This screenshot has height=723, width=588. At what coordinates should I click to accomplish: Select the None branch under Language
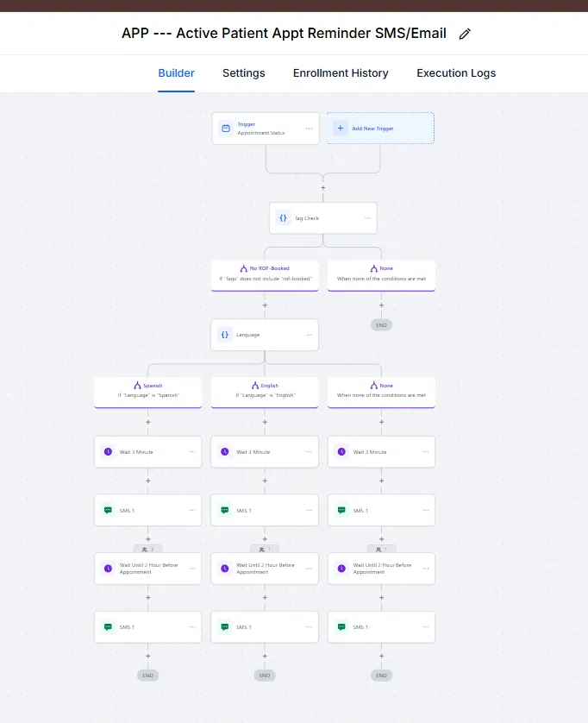pyautogui.click(x=381, y=393)
